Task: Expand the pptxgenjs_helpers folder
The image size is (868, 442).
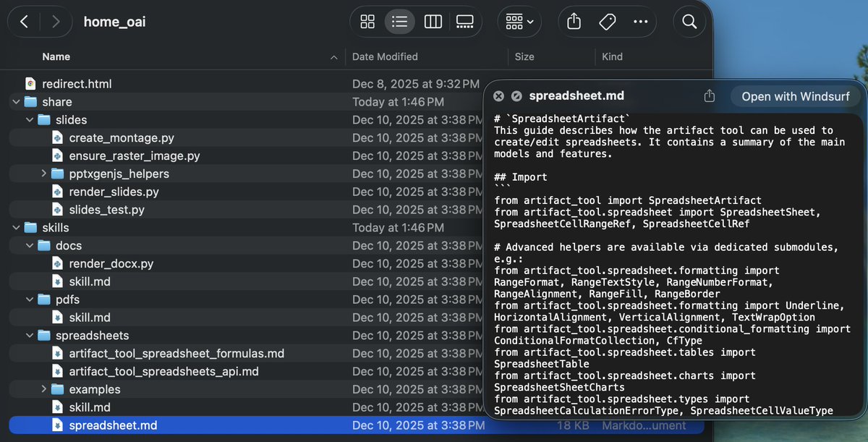Action: [43, 174]
